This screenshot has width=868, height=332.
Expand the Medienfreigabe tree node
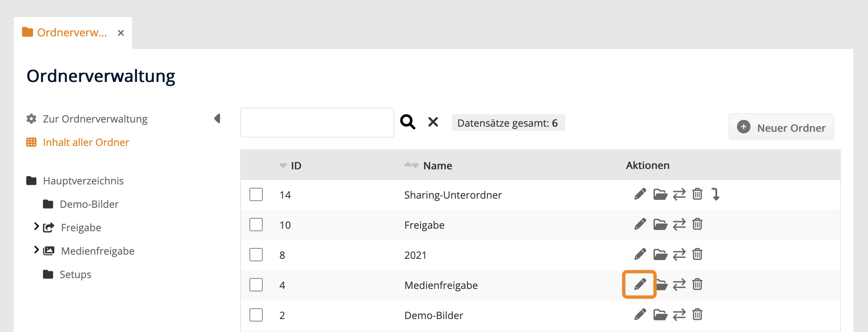click(36, 250)
